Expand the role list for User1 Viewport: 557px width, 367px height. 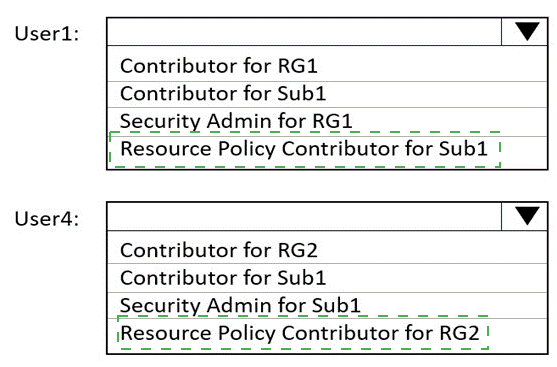pyautogui.click(x=525, y=32)
